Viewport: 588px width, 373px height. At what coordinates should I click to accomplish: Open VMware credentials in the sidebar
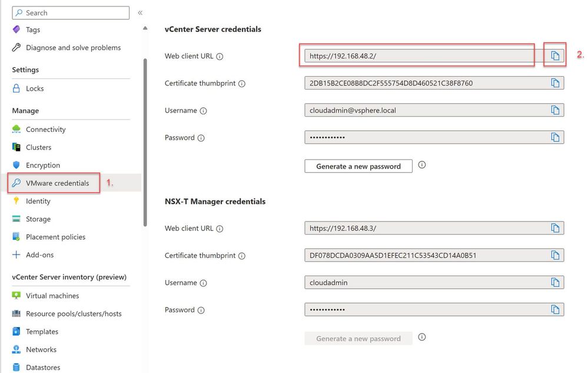point(57,183)
